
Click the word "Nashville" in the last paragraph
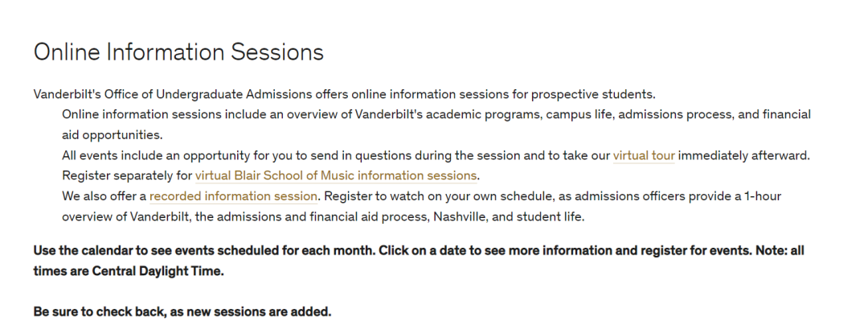[459, 216]
